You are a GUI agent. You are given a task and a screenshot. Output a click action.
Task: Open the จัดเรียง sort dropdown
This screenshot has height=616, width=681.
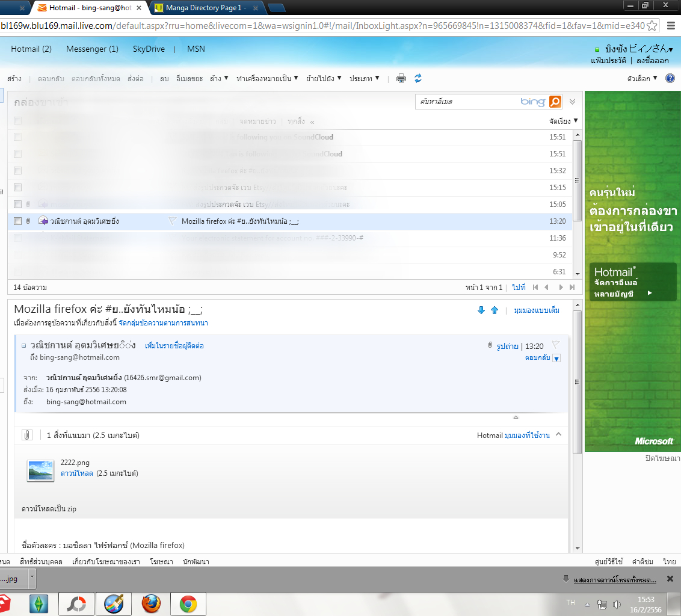pyautogui.click(x=563, y=121)
